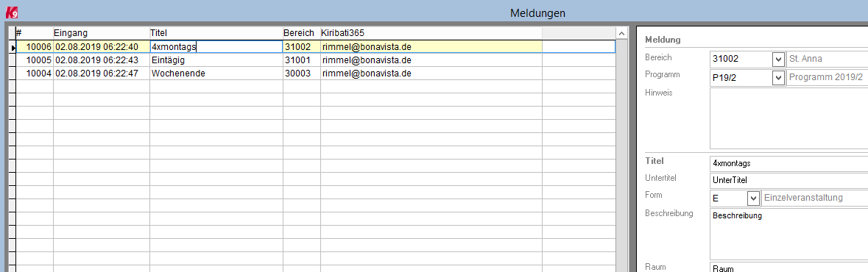The height and width of the screenshot is (272, 868).
Task: Click the Bereich column header
Action: (x=302, y=33)
